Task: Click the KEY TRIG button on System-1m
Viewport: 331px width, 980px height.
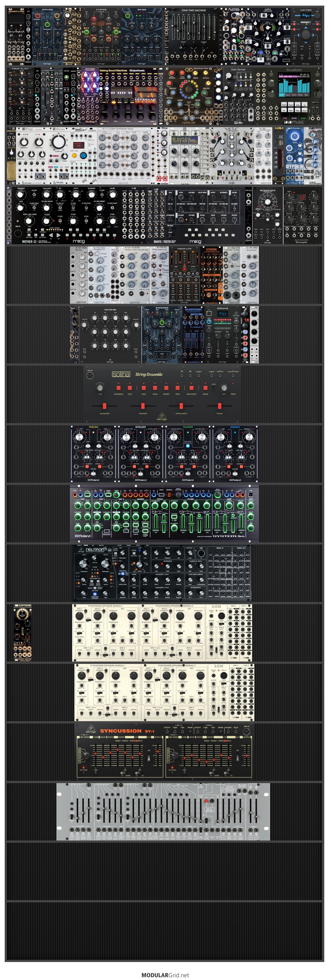Action: 87,495
